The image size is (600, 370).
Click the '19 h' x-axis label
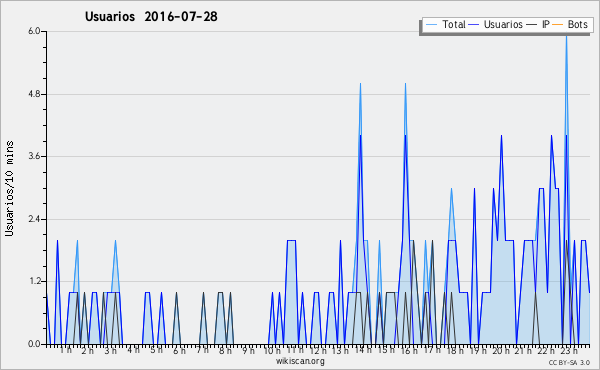click(x=478, y=350)
